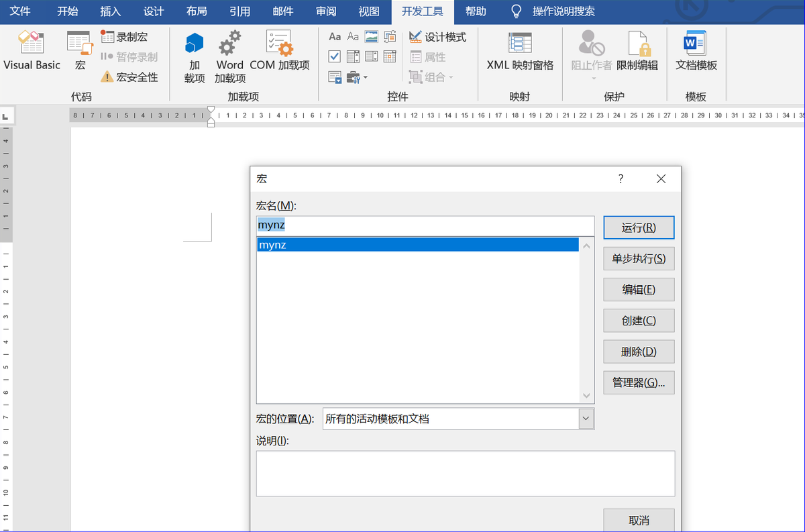Click the lightbulb 操作说明搜索 search box
The image size is (805, 532).
click(x=553, y=11)
